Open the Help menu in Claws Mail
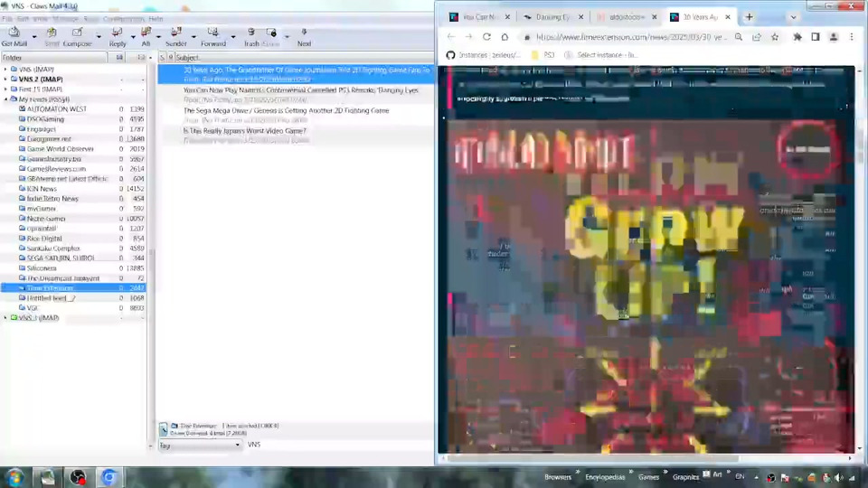Viewport: 868px width, 488px height. 156,19
